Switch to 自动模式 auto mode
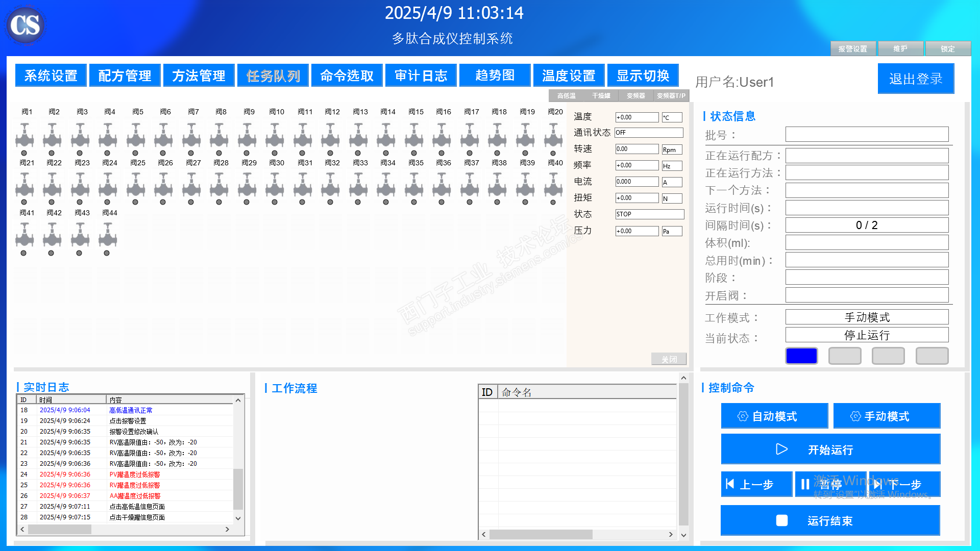This screenshot has height=551, width=980. (774, 416)
